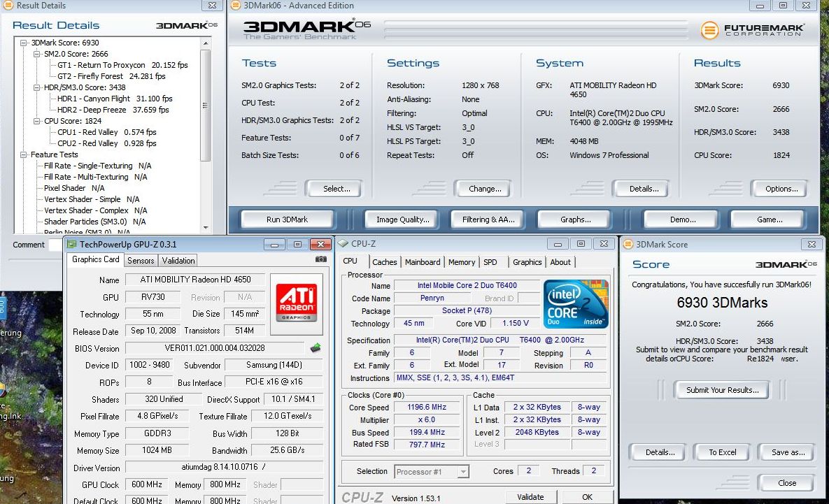This screenshot has width=829, height=504.
Task: Select HDR1 - Canyon Flight row
Action: pyautogui.click(x=115, y=99)
